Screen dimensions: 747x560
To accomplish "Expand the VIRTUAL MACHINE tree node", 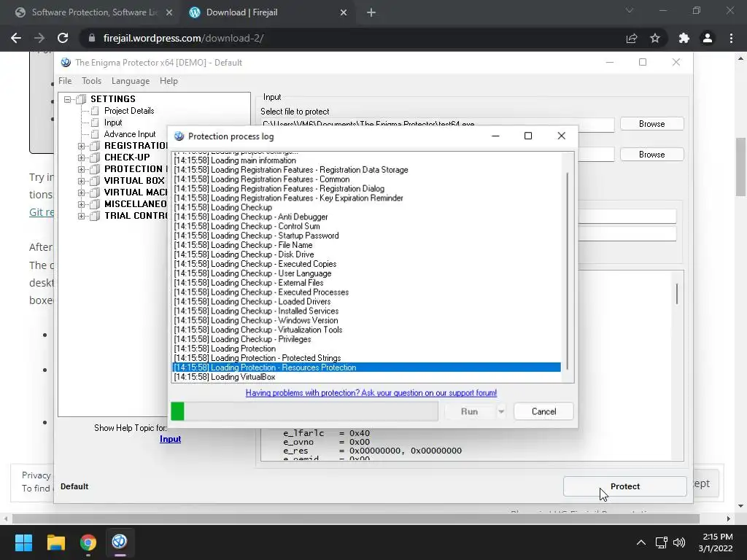I will click(x=82, y=192).
